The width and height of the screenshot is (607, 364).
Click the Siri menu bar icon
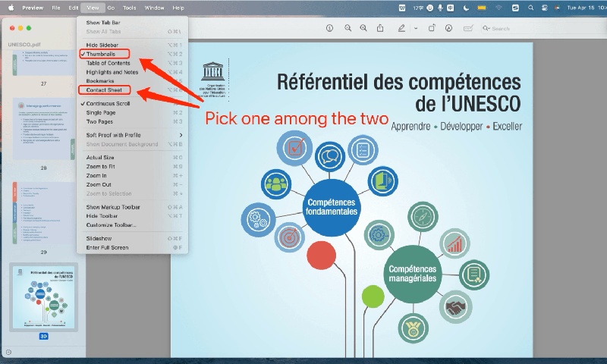click(557, 8)
